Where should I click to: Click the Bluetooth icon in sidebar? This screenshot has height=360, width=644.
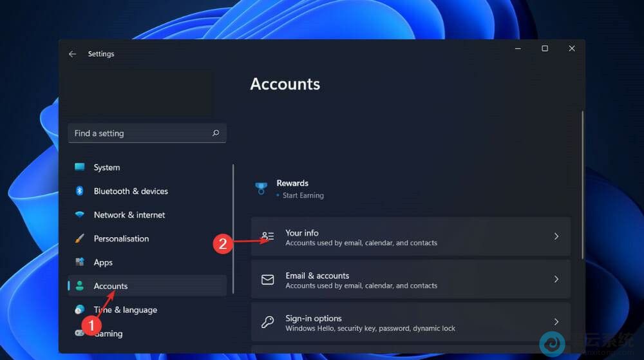point(80,191)
